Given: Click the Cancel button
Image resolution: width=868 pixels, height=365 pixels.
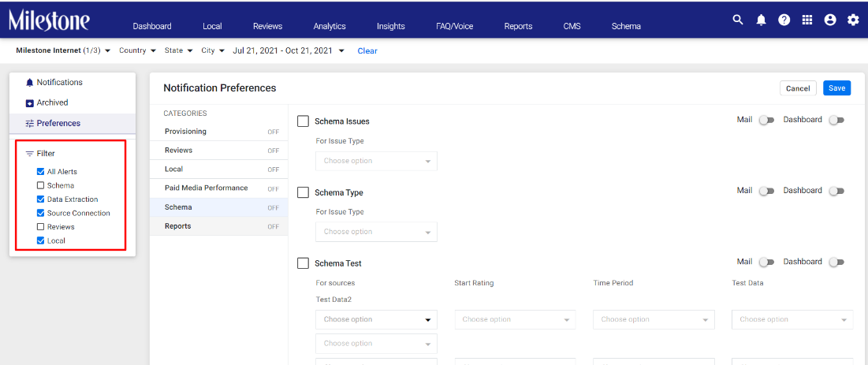Looking at the screenshot, I should [x=798, y=88].
